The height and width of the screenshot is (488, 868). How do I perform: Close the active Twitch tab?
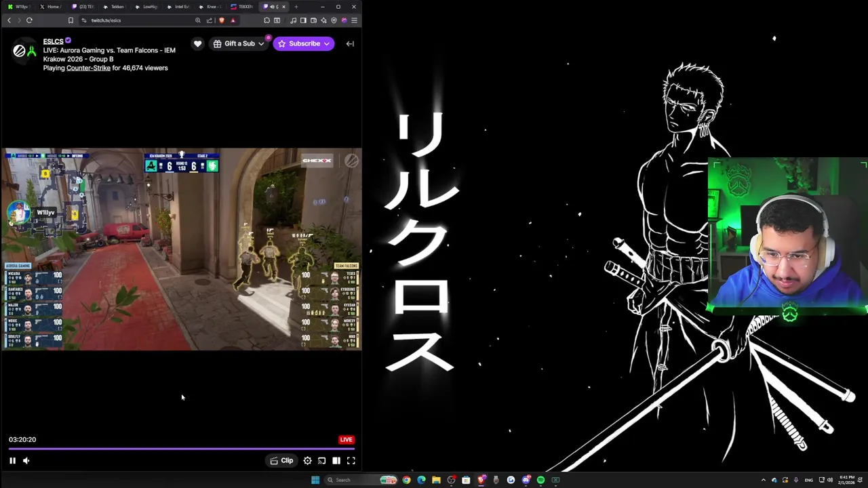tap(284, 7)
